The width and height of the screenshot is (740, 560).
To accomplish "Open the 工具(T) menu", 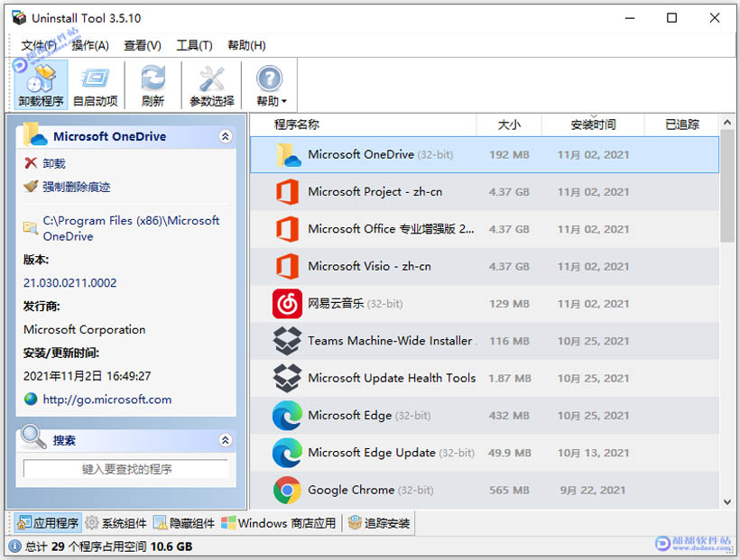I will click(x=194, y=45).
